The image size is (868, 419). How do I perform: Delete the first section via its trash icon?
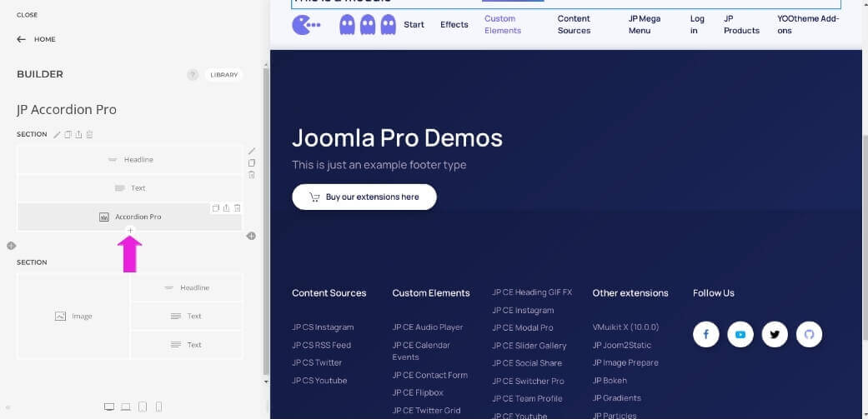90,134
